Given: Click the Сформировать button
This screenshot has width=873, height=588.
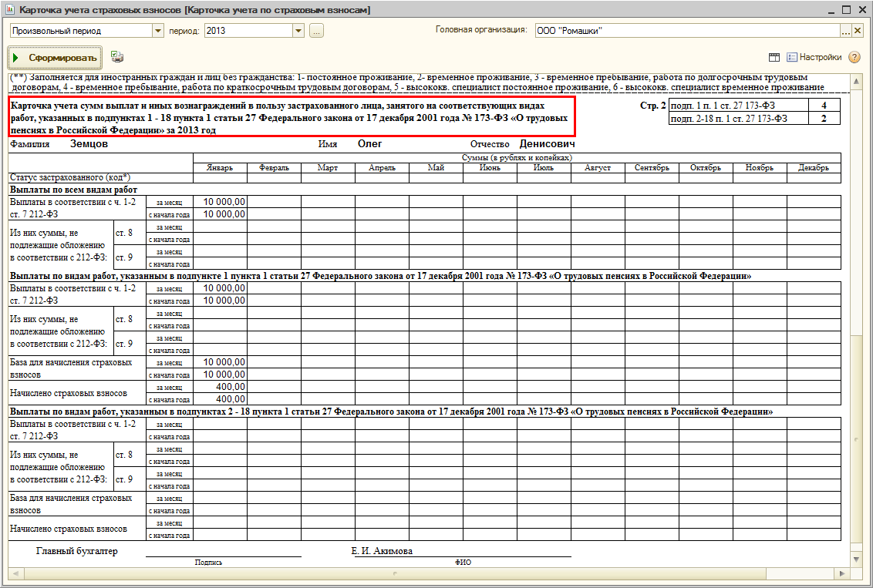Looking at the screenshot, I should pos(55,58).
